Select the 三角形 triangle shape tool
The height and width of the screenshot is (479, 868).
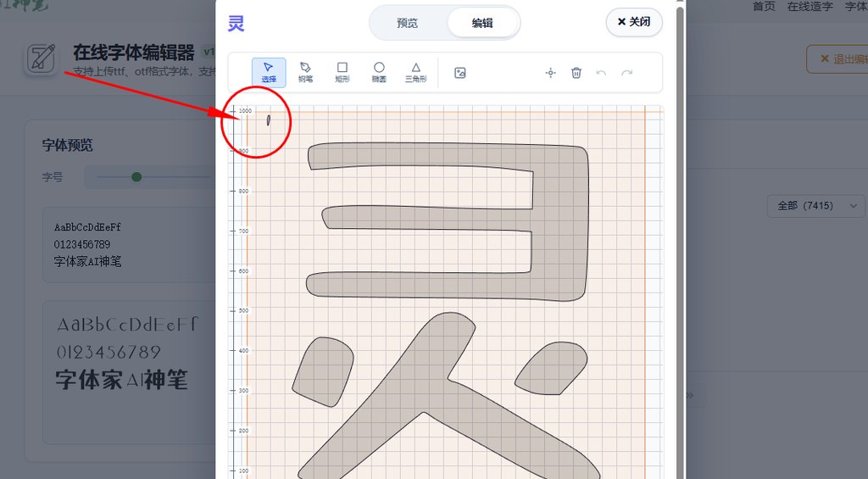coord(415,73)
